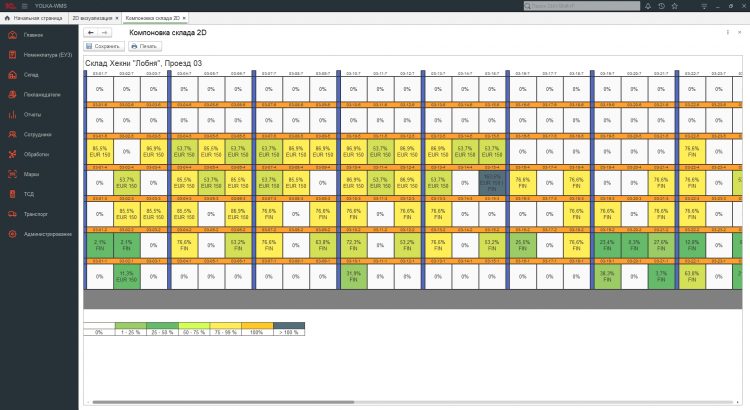Switch to the Начальная страница tab

tap(37, 19)
